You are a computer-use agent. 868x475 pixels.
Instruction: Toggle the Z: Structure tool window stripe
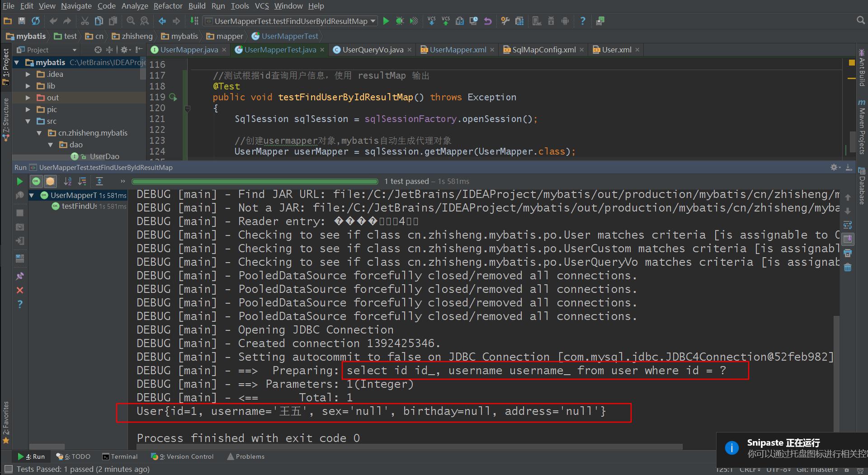point(5,119)
